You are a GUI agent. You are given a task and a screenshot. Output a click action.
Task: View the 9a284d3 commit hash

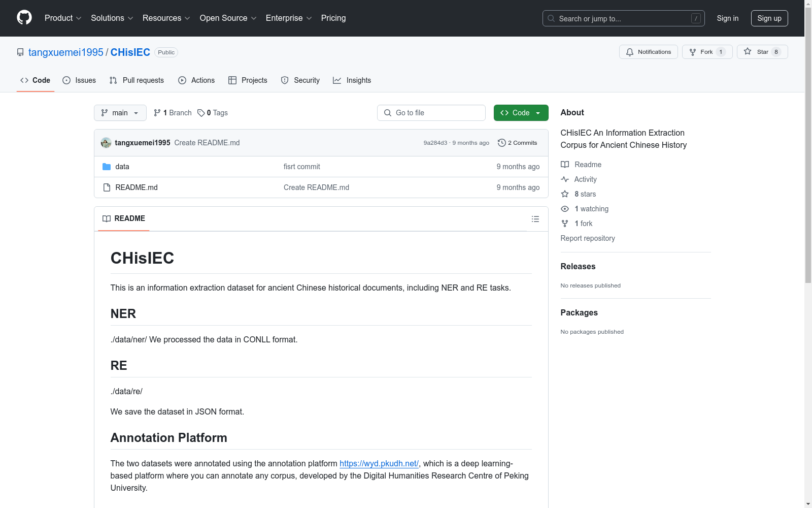tap(435, 143)
